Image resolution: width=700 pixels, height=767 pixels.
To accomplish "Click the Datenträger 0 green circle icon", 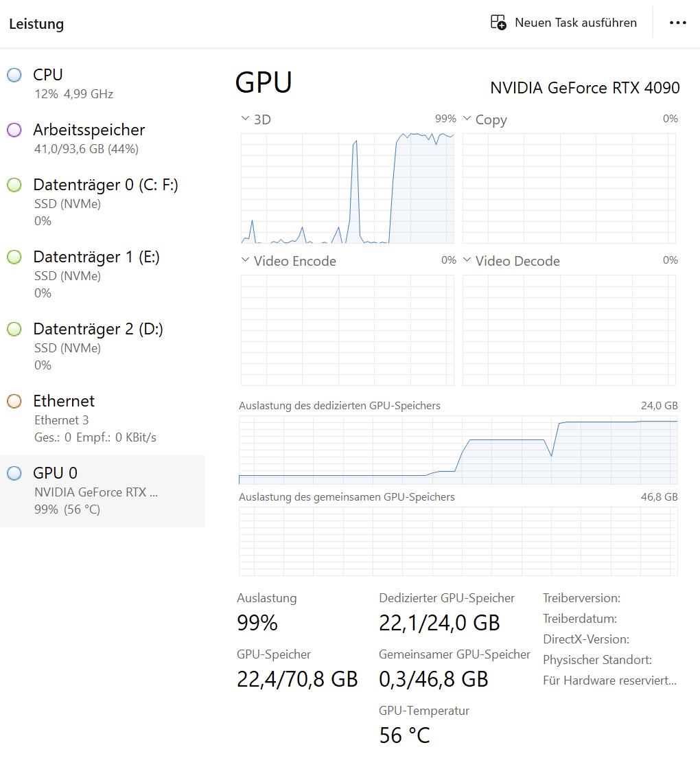I will coord(14,185).
